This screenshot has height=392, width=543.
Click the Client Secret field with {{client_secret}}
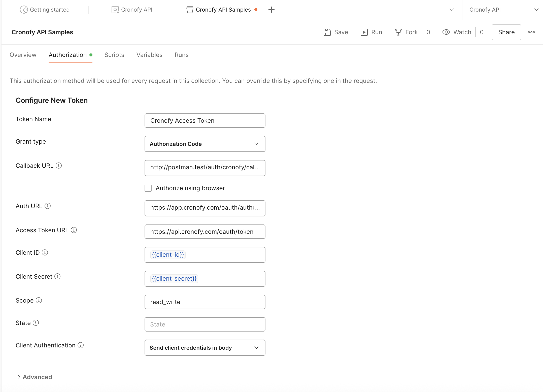(x=205, y=279)
